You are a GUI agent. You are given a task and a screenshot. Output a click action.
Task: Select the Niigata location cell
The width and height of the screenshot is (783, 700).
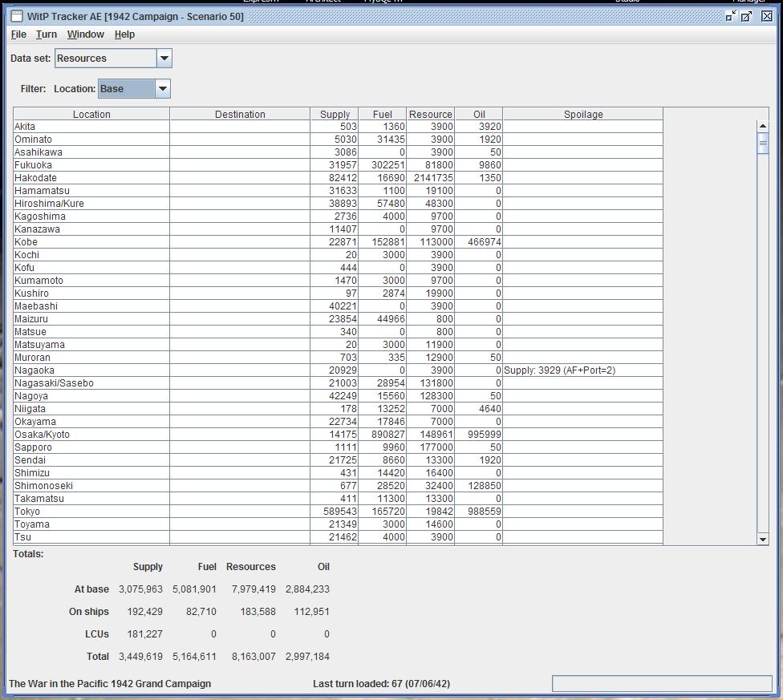tap(91, 409)
